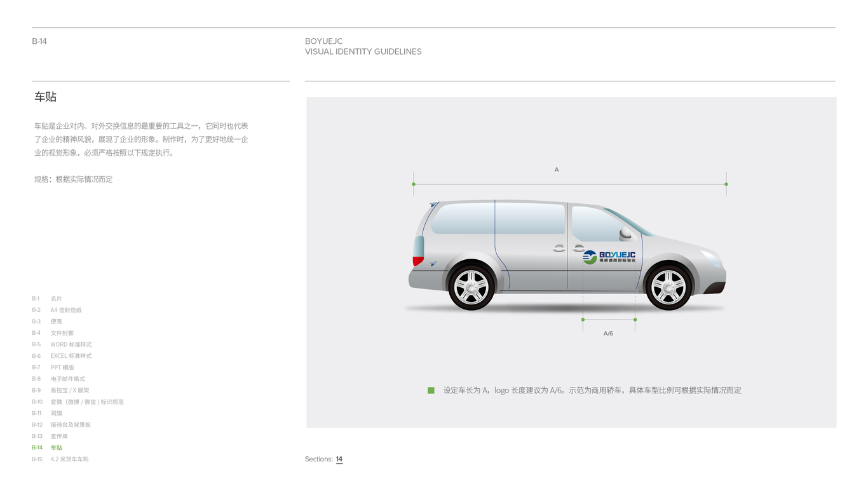
Task: Click the A dimension label above the car
Action: (x=557, y=170)
